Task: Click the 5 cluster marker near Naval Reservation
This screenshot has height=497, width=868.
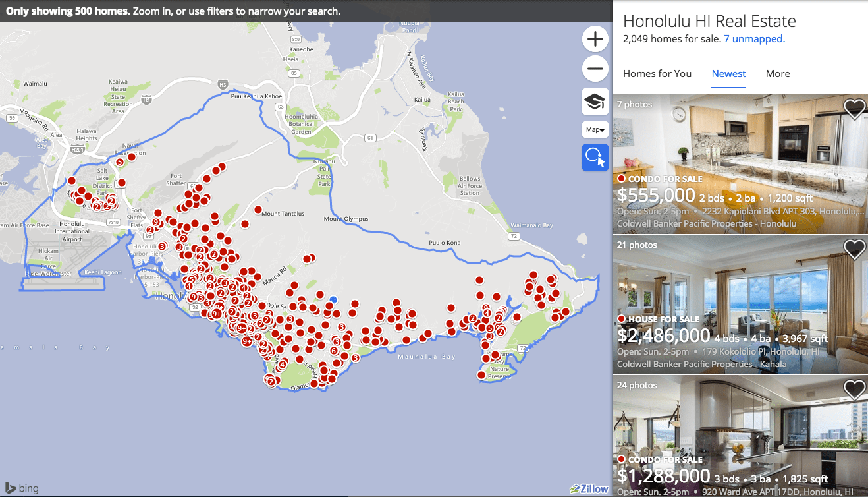Action: click(119, 161)
